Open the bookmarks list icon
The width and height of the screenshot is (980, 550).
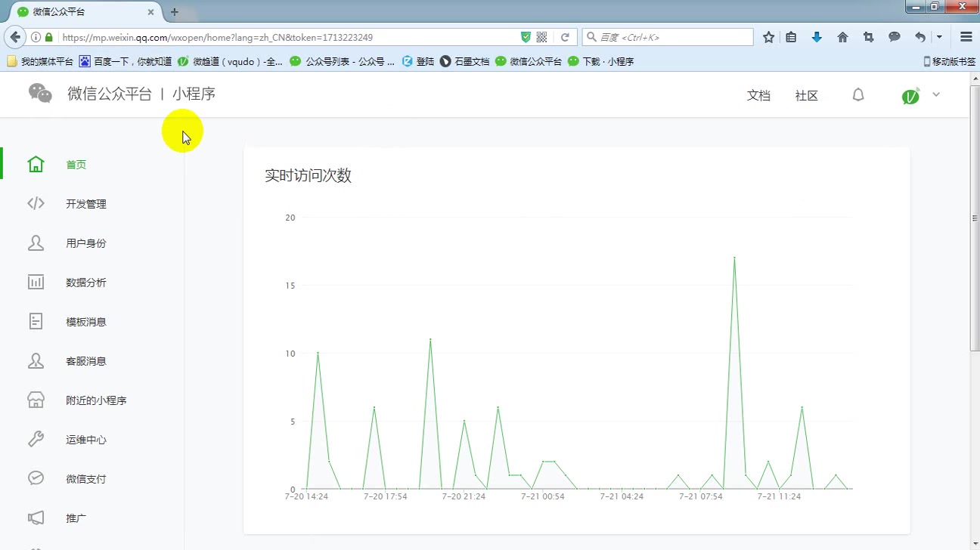[x=791, y=37]
